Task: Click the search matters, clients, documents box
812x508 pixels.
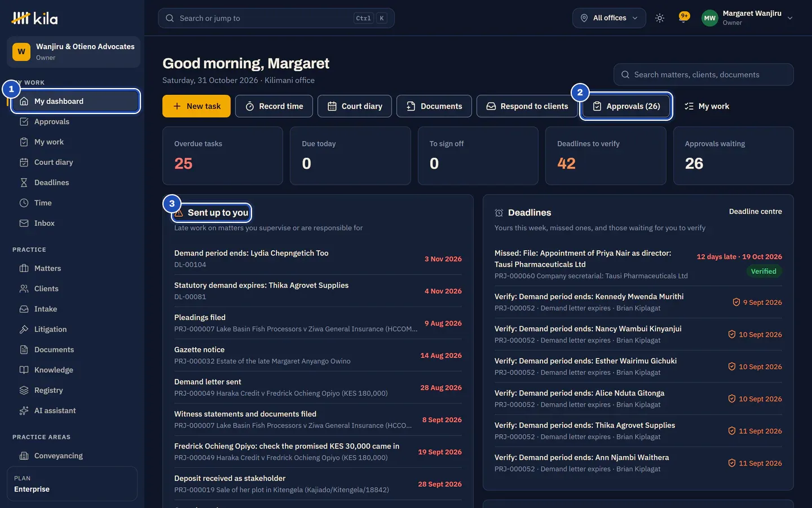Action: 704,75
